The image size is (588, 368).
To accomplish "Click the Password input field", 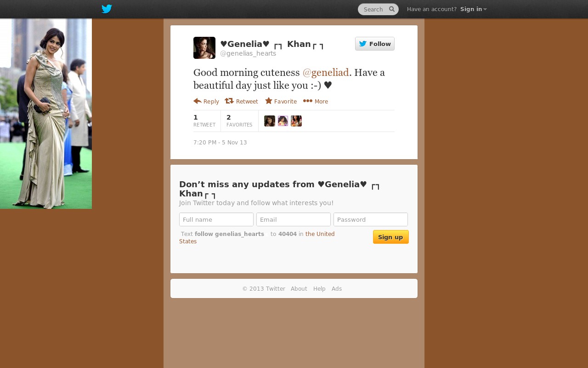I will [x=371, y=219].
